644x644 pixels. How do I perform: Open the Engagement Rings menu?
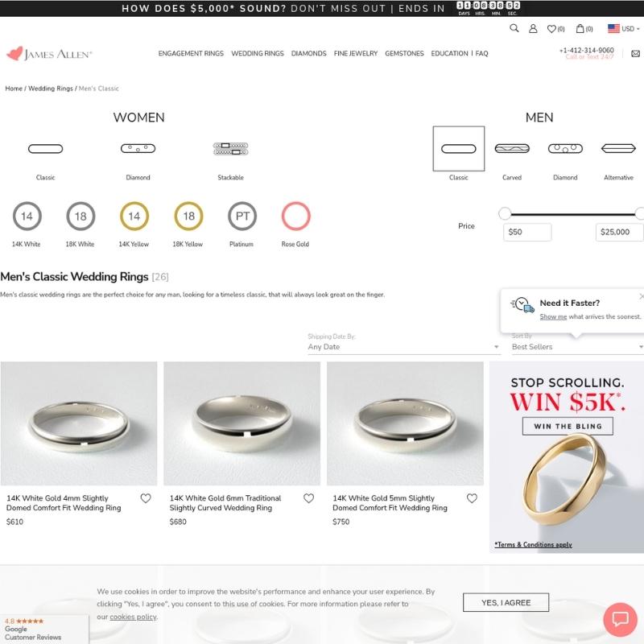(191, 53)
